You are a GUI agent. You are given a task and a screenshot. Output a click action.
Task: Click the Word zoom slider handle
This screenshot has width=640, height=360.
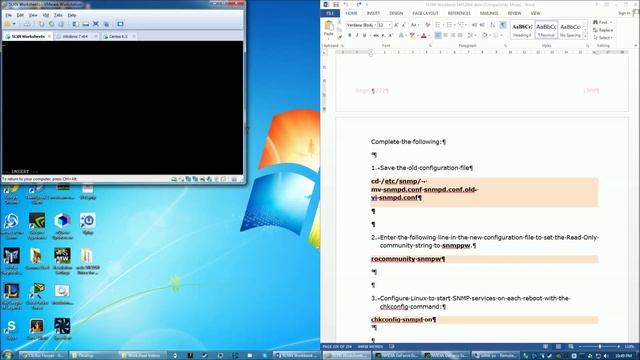[x=600, y=347]
